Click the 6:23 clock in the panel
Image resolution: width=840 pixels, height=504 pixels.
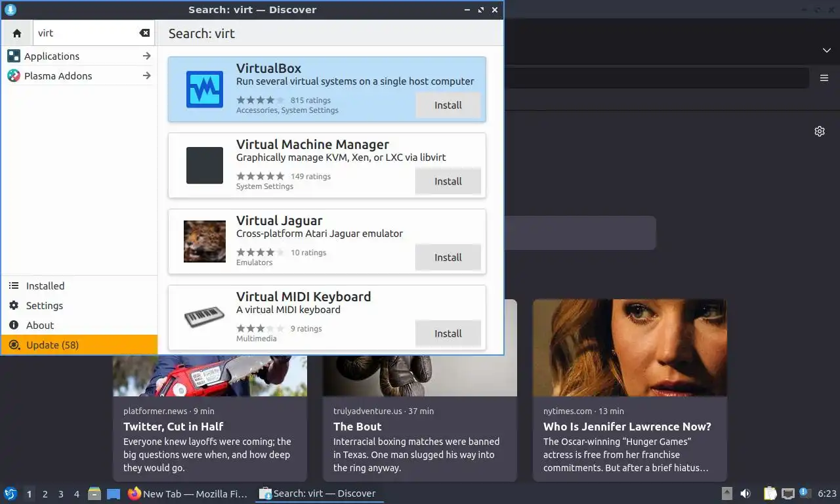[x=828, y=493]
